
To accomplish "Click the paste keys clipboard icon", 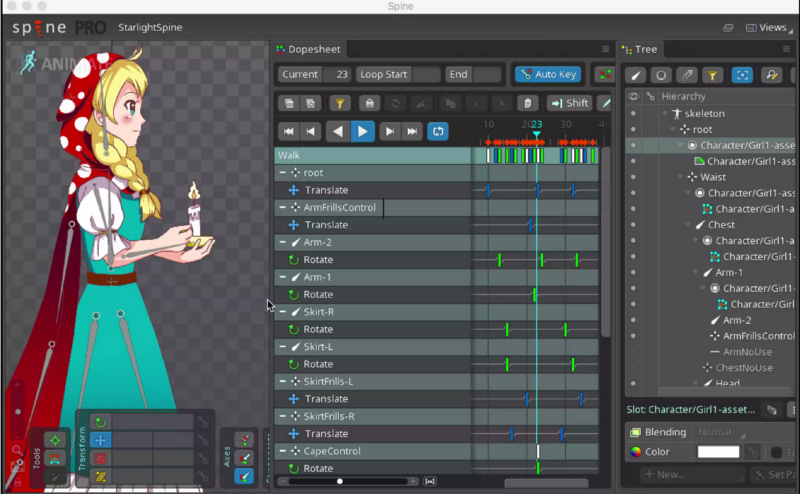I will coord(528,104).
